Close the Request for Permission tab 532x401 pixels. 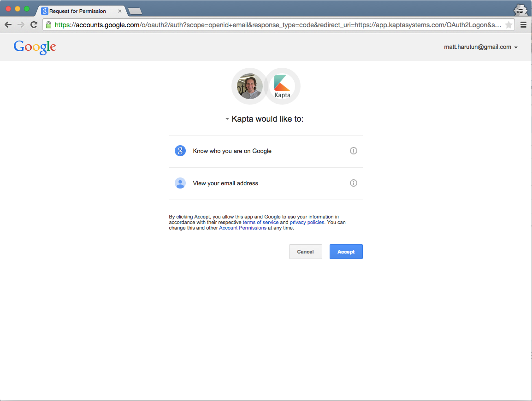click(120, 11)
